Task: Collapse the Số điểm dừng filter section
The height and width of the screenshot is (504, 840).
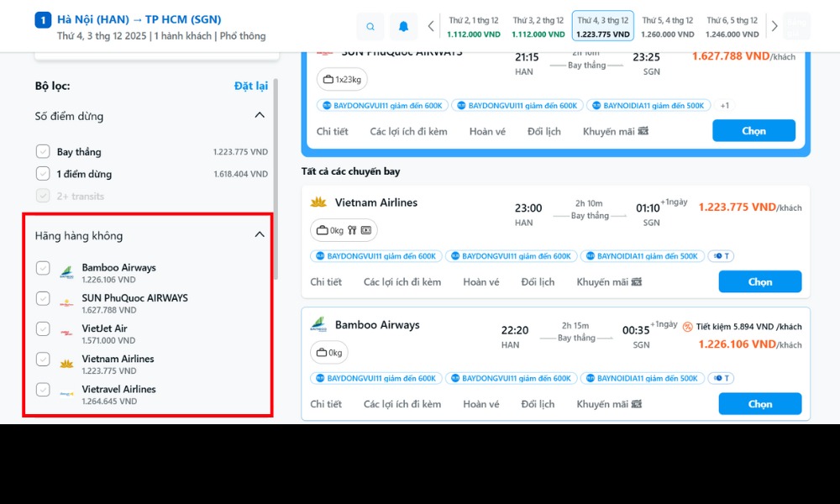Action: 260,116
